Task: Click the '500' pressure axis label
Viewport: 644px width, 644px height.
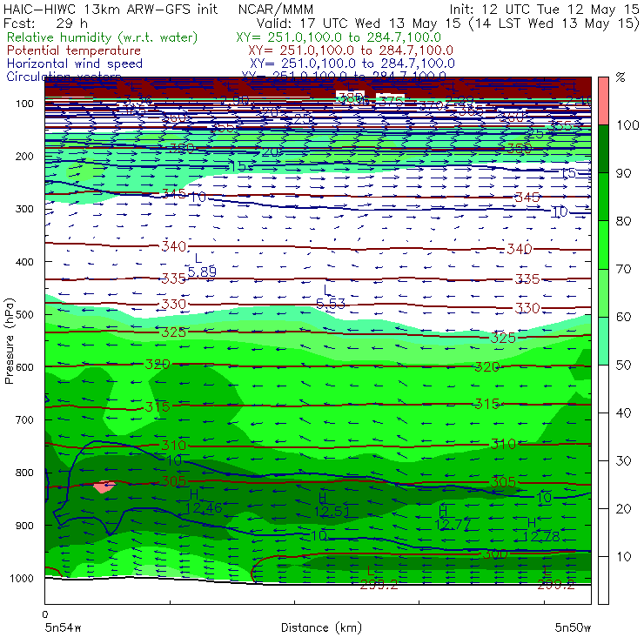Action: tap(24, 314)
